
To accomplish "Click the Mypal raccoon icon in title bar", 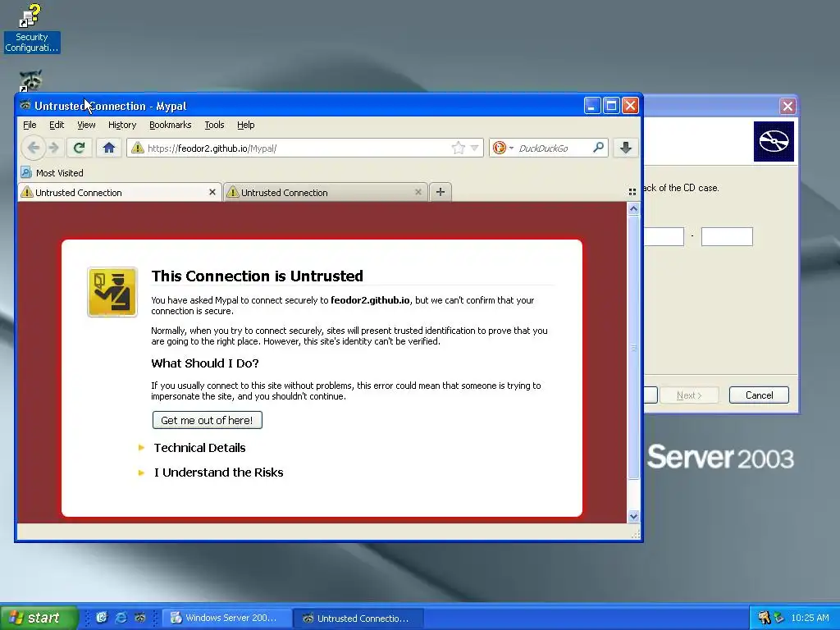I will click(25, 105).
